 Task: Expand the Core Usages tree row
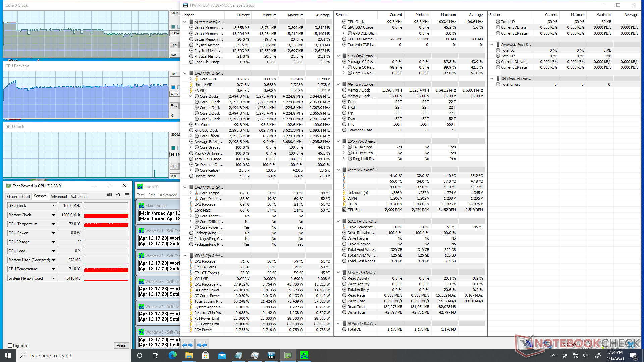click(x=191, y=147)
